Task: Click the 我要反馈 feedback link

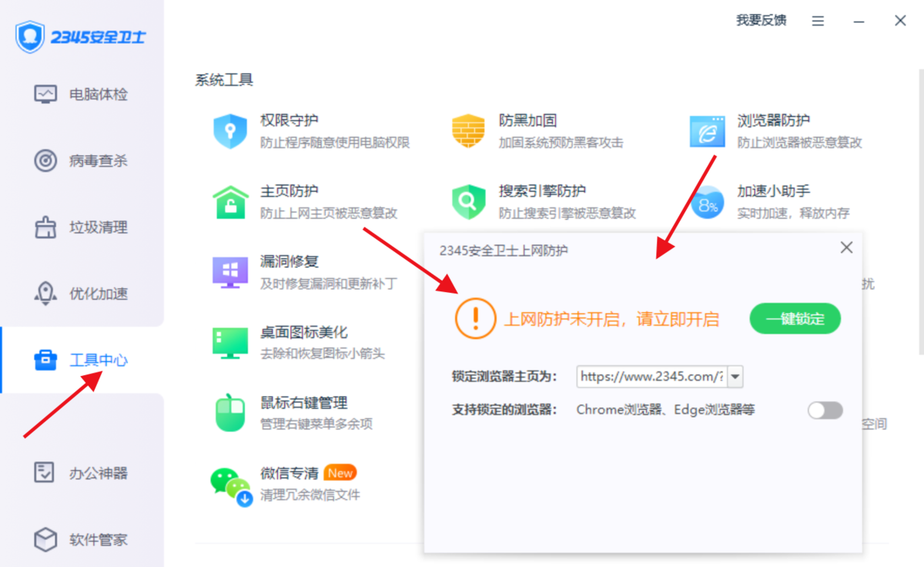Action: click(761, 21)
